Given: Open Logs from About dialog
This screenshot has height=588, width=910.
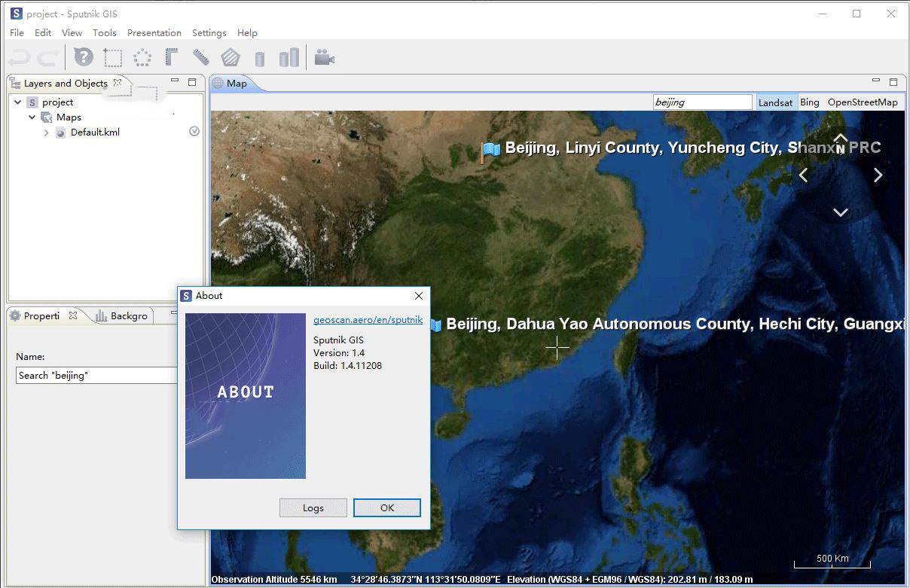Looking at the screenshot, I should click(x=313, y=508).
